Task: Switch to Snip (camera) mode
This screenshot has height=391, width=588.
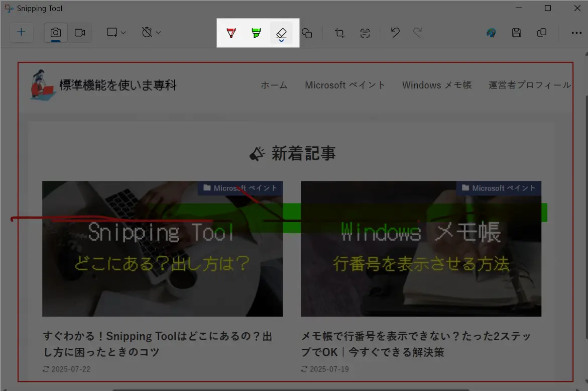Action: point(56,33)
